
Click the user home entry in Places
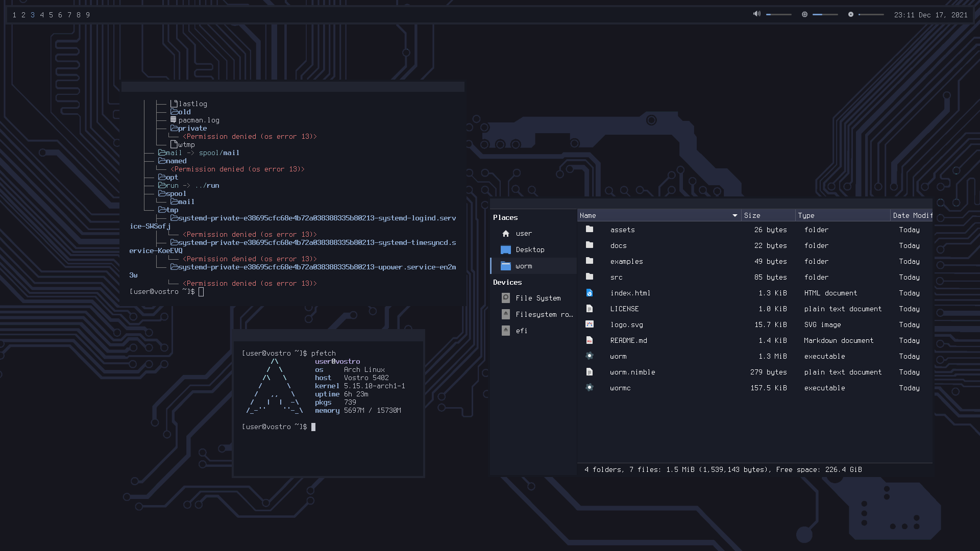pos(524,234)
